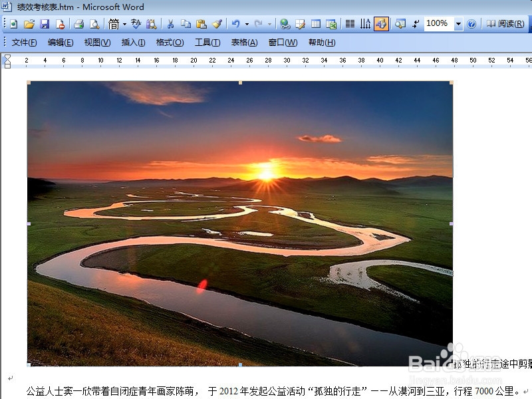Click the picture's left-middle resize handle
The image size is (532, 399).
29,223
